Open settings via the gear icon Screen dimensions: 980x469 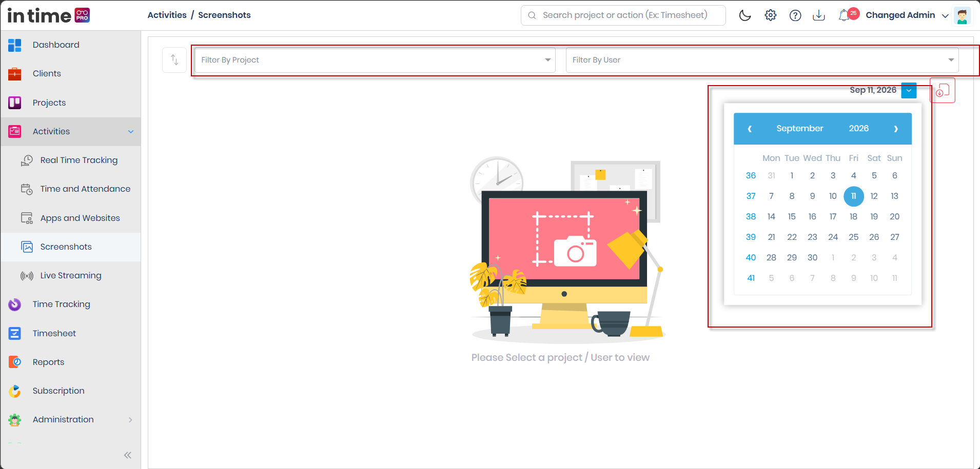[771, 15]
